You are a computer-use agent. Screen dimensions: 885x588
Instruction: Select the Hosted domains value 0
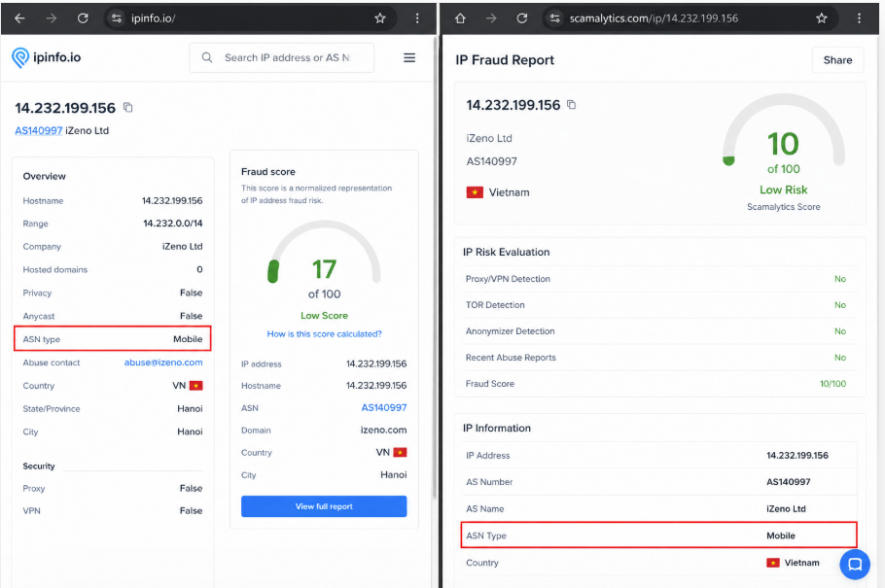(199, 270)
